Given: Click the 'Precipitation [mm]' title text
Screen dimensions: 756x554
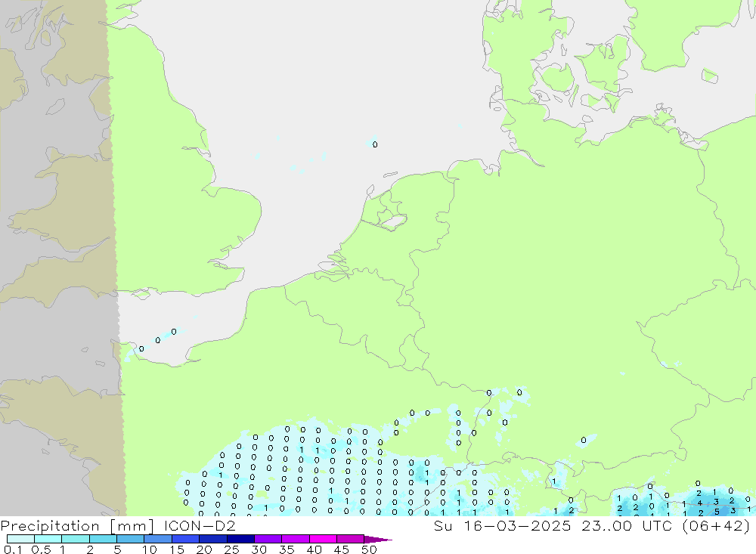Looking at the screenshot, I should [x=77, y=526].
